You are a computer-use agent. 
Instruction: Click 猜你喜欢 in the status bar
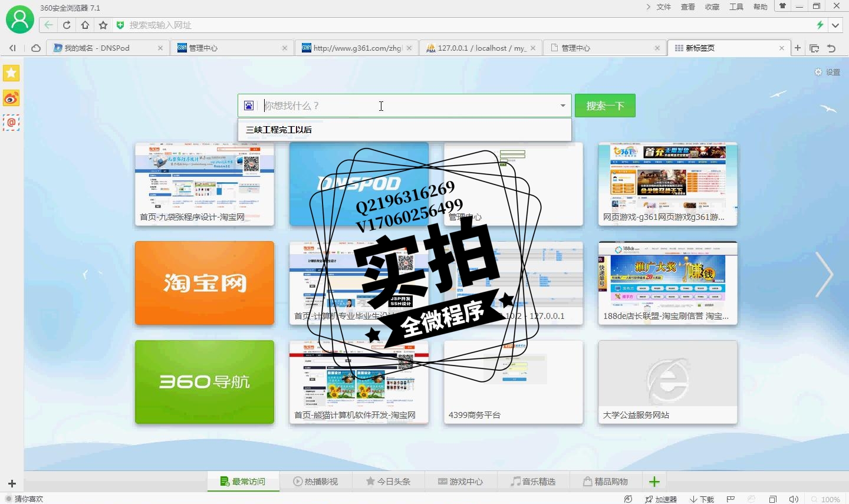pyautogui.click(x=24, y=499)
